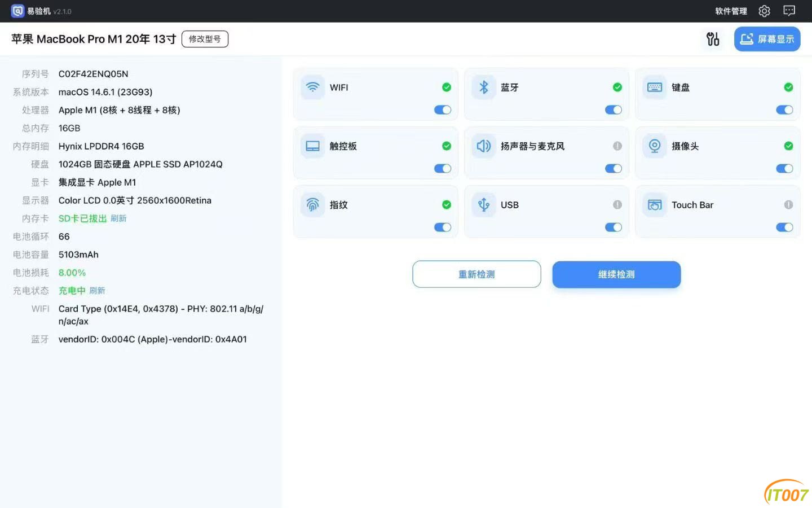
Task: Click the Touch Bar test icon
Action: coord(655,205)
